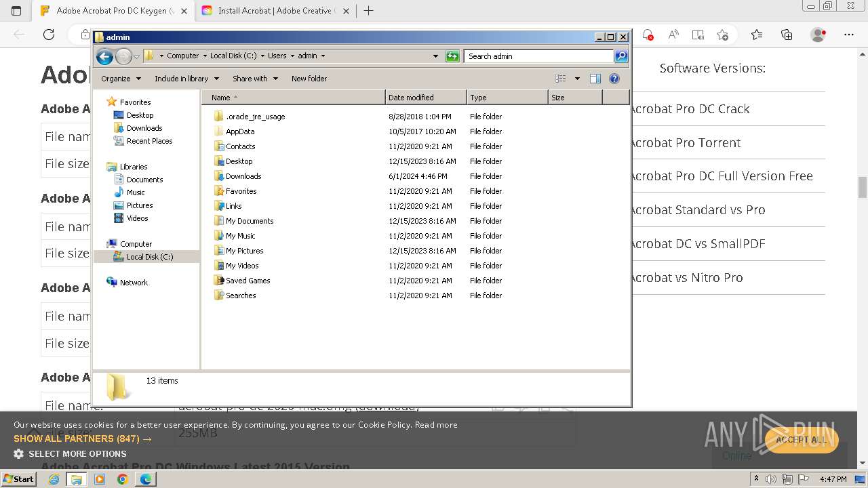Open the Acrobat Pro DC Crack link
This screenshot has height=488, width=868.
pos(690,109)
